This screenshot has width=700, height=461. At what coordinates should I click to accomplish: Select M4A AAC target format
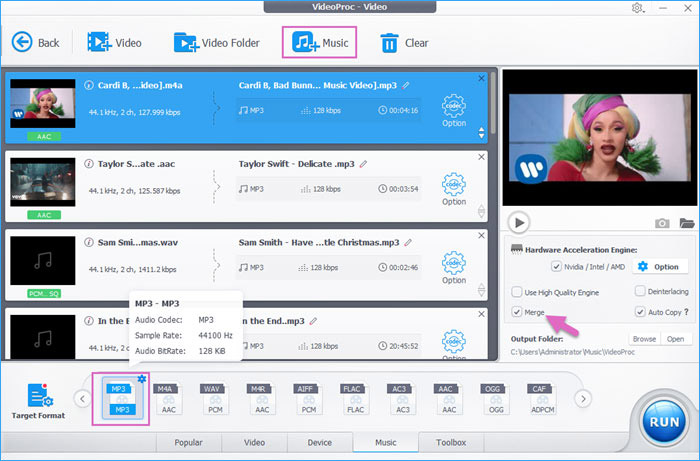[x=168, y=399]
